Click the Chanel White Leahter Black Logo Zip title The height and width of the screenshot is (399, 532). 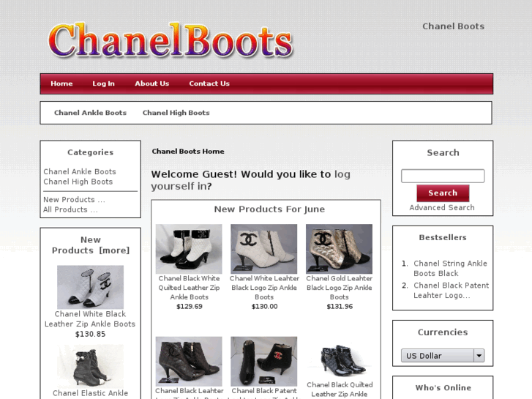264,288
